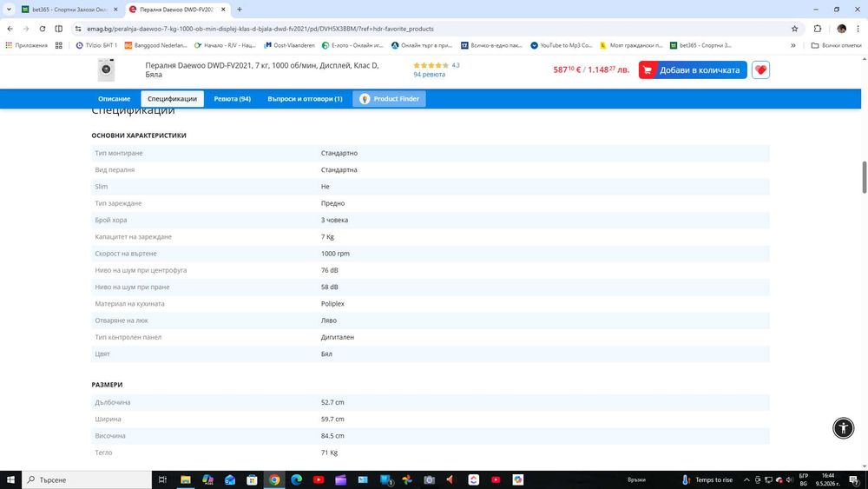Click the red heart favorites icon
Viewport: 868px width, 489px height.
click(760, 69)
